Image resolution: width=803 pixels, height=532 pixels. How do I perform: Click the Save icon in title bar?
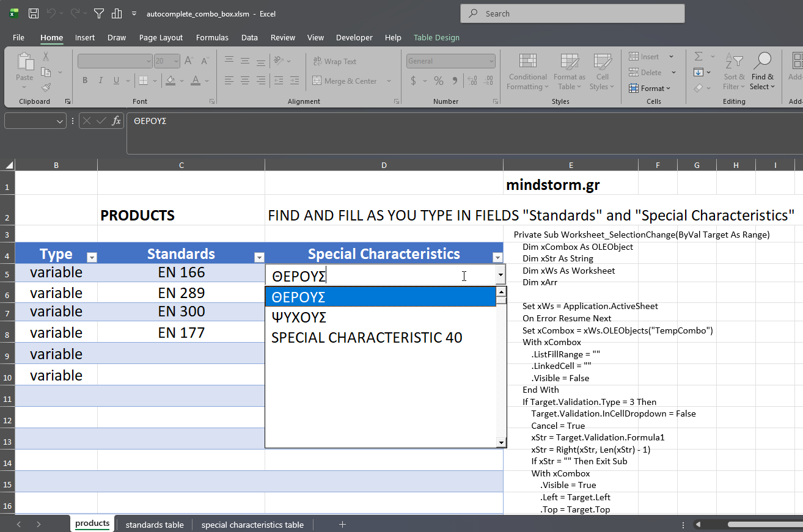pos(34,13)
